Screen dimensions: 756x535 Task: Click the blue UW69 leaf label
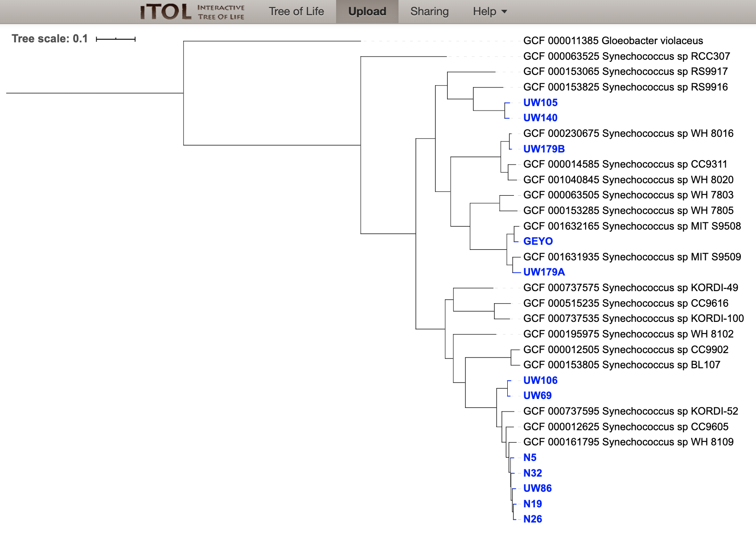(x=537, y=395)
